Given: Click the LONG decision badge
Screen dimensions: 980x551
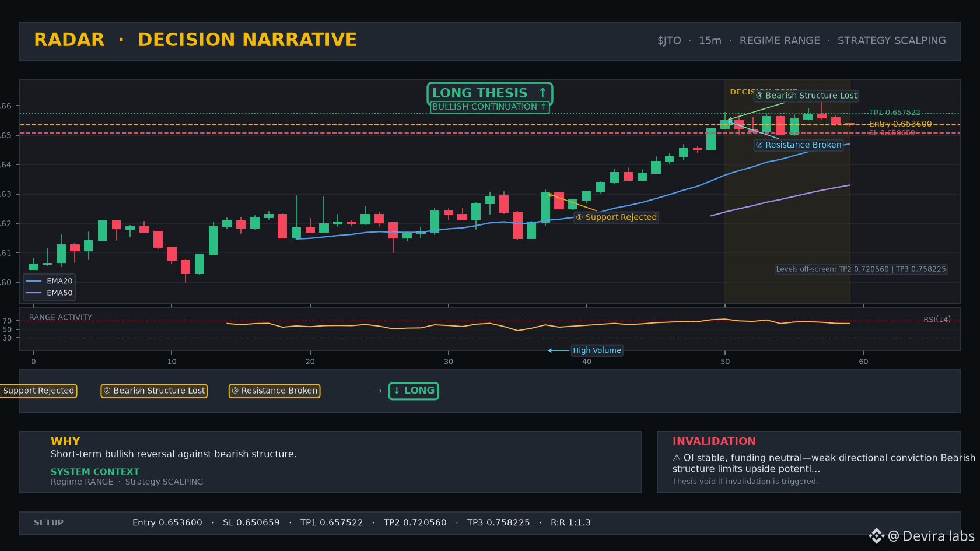Looking at the screenshot, I should click(x=414, y=391).
